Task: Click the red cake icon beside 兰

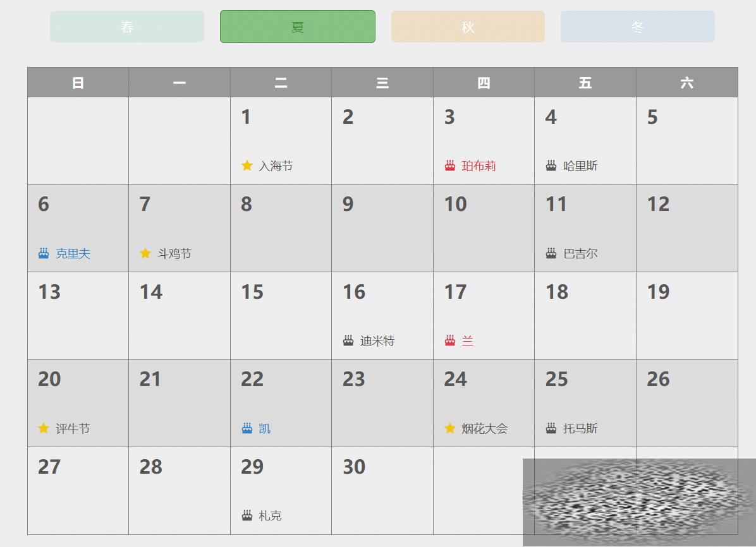Action: pyautogui.click(x=450, y=340)
